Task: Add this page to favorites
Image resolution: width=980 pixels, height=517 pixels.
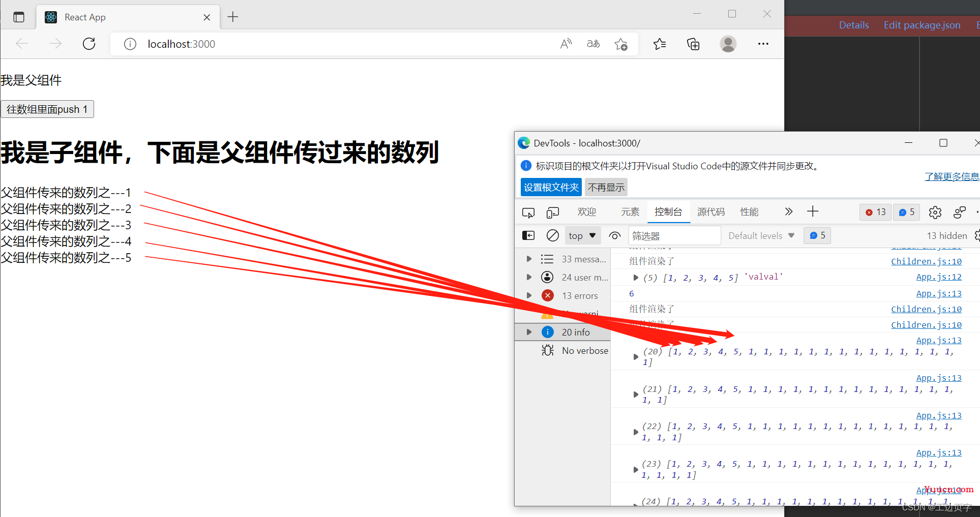Action: tap(621, 44)
